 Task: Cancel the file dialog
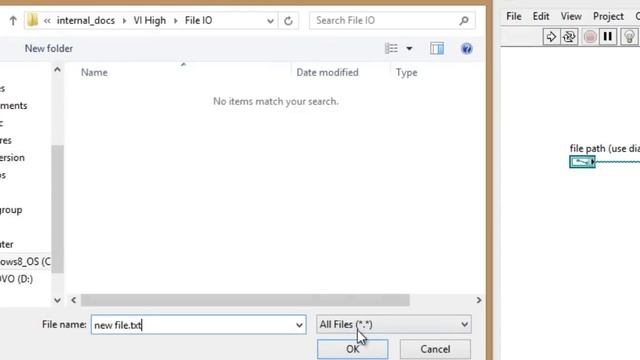[435, 349]
